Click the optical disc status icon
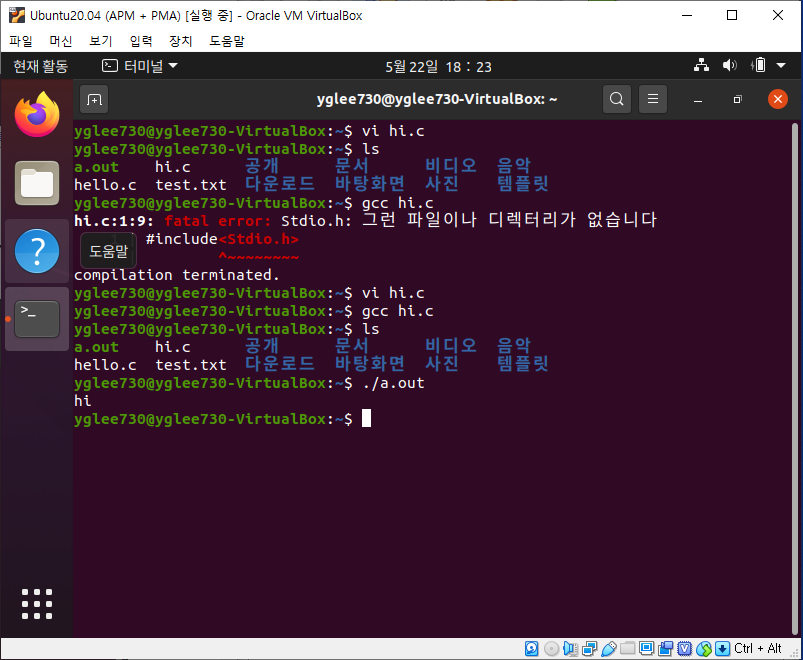The height and width of the screenshot is (660, 803). (551, 649)
